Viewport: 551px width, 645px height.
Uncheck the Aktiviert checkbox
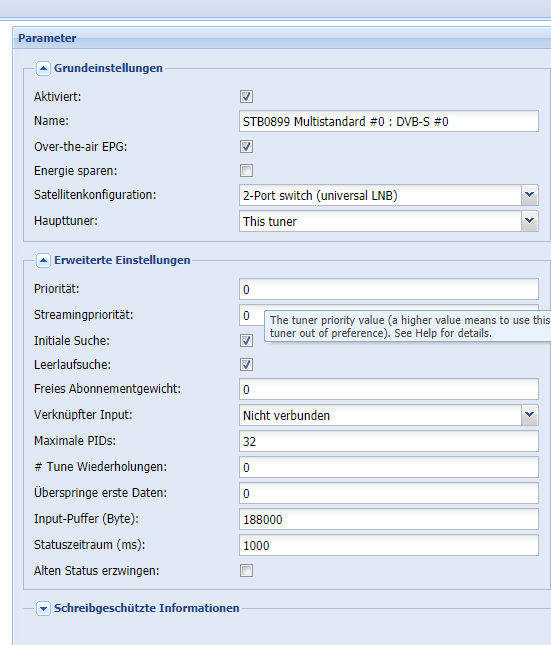tap(246, 97)
